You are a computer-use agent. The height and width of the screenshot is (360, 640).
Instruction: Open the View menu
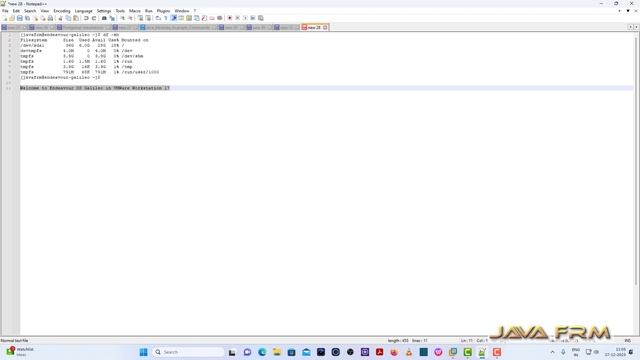click(x=45, y=11)
